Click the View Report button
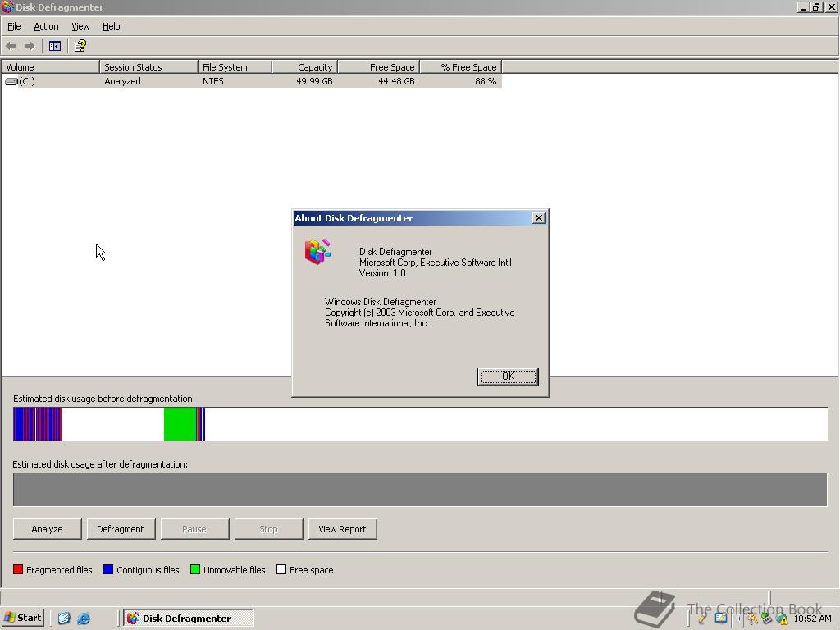This screenshot has height=630, width=840. [x=342, y=529]
